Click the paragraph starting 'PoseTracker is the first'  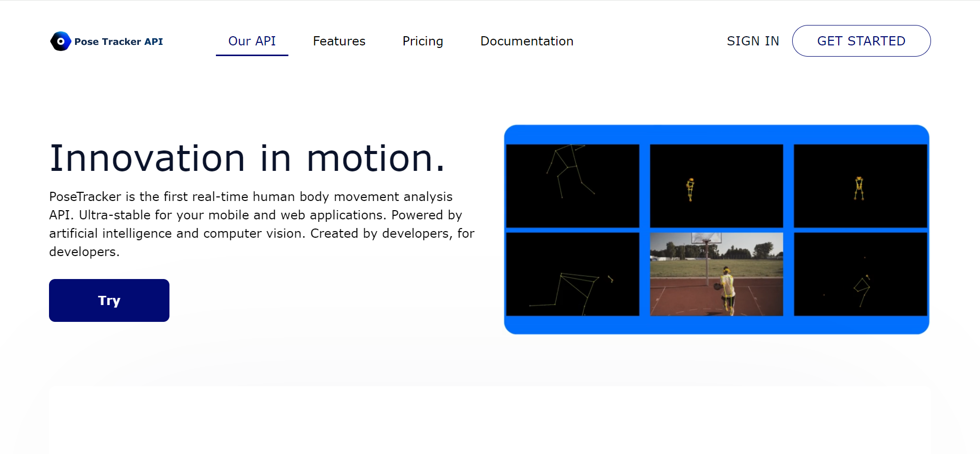click(x=262, y=224)
